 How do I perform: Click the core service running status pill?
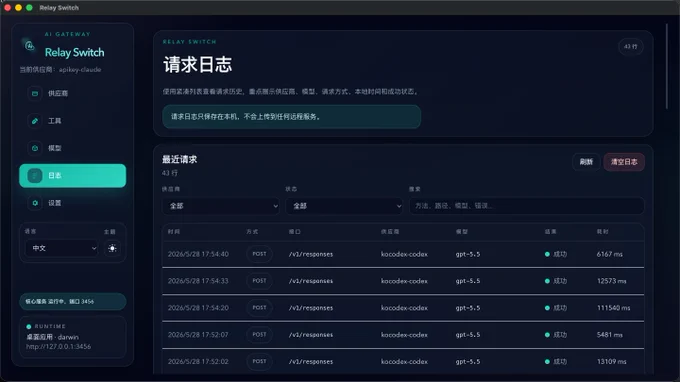tap(72, 301)
